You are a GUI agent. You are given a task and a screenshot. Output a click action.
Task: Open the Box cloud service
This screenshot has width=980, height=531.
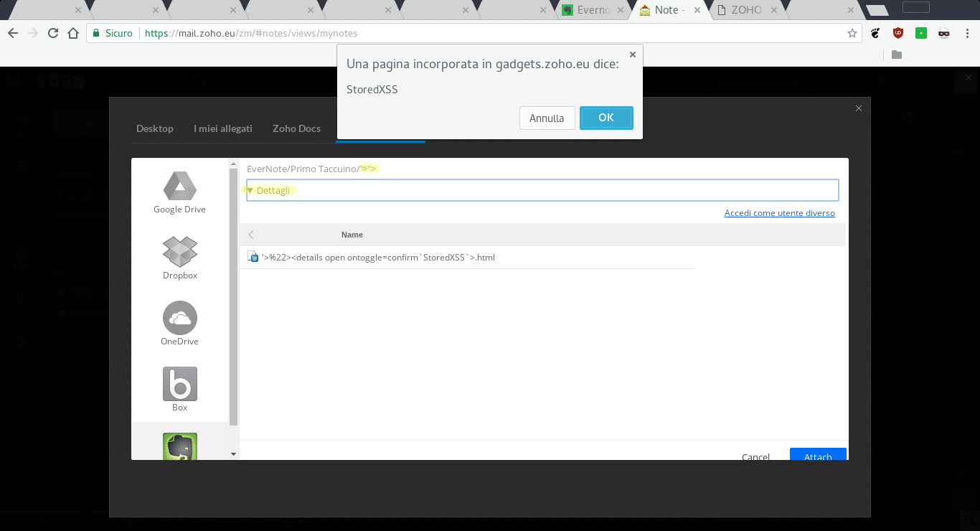point(179,387)
